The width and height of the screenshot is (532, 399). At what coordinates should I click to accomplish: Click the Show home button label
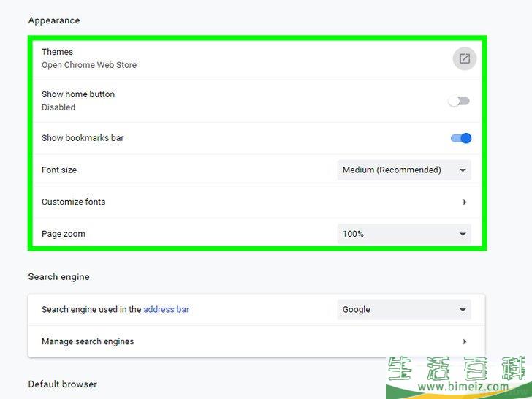[x=78, y=94]
